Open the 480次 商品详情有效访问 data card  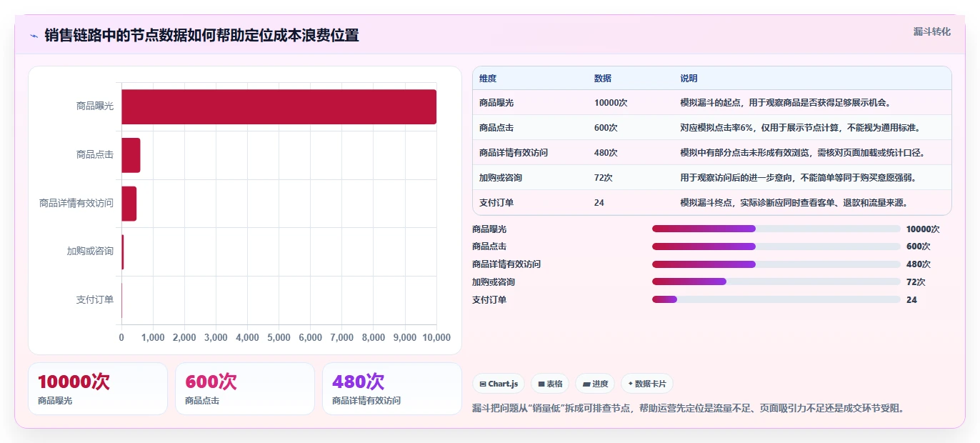click(x=392, y=389)
